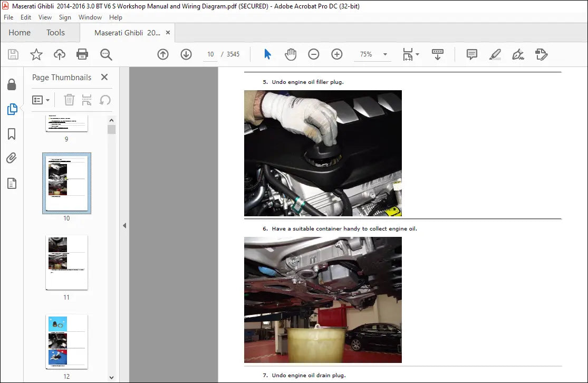Open the zoom percentage dropdown
Image resolution: width=588 pixels, height=383 pixels.
click(x=385, y=54)
